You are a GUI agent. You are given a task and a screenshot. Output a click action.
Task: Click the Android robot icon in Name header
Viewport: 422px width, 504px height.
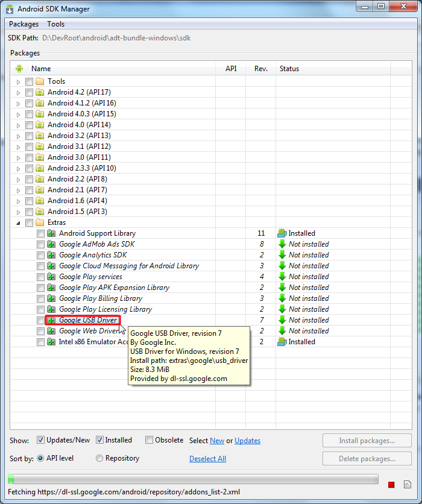(19, 69)
